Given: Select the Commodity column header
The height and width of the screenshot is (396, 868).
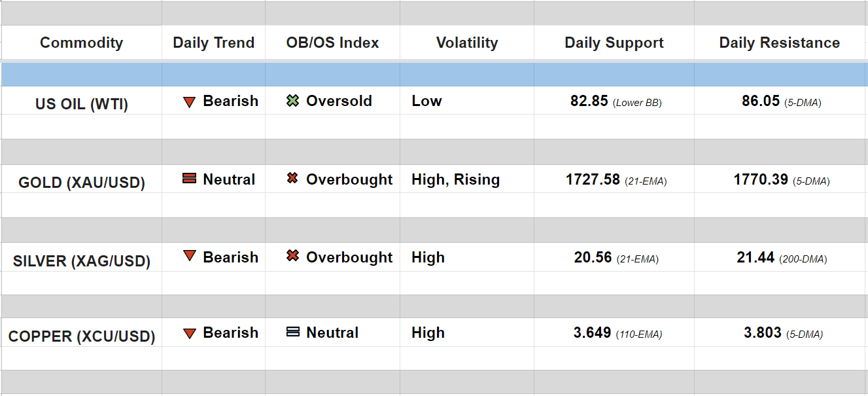Looking at the screenshot, I should [x=81, y=43].
